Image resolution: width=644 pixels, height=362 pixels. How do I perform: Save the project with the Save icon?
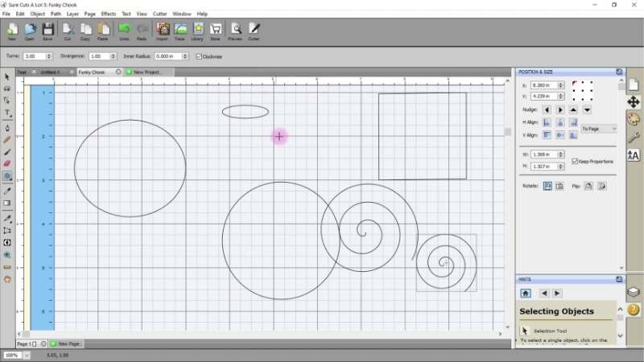point(47,31)
